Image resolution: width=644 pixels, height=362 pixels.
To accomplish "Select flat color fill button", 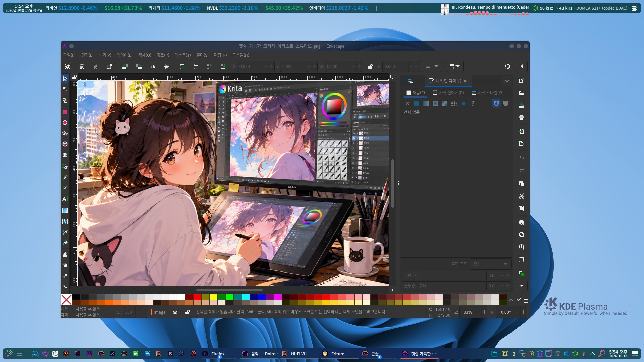I will tap(416, 103).
